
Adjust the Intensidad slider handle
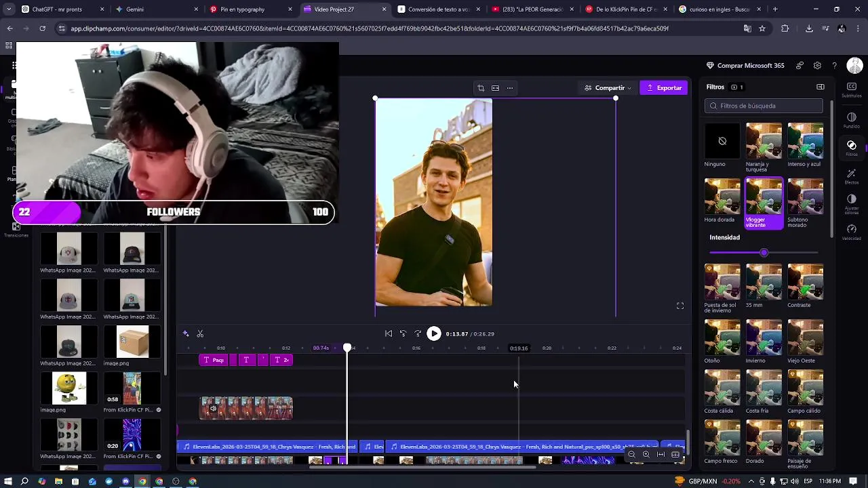[x=764, y=253]
